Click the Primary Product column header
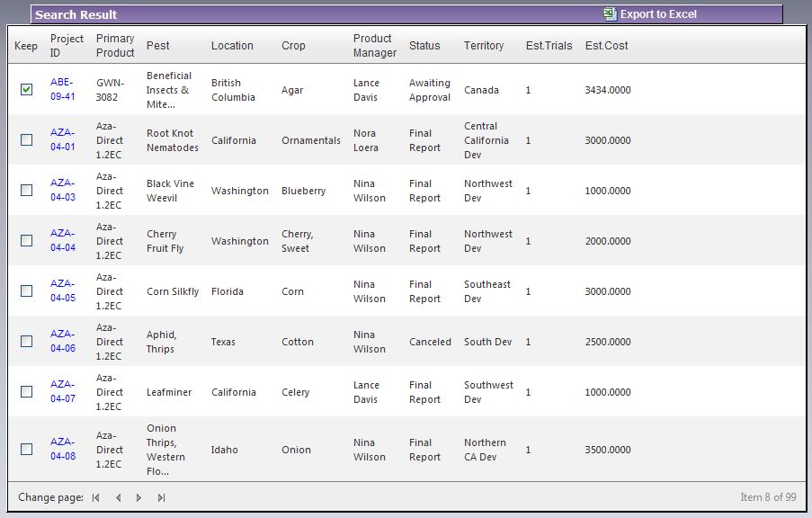This screenshot has width=812, height=518. (x=115, y=46)
